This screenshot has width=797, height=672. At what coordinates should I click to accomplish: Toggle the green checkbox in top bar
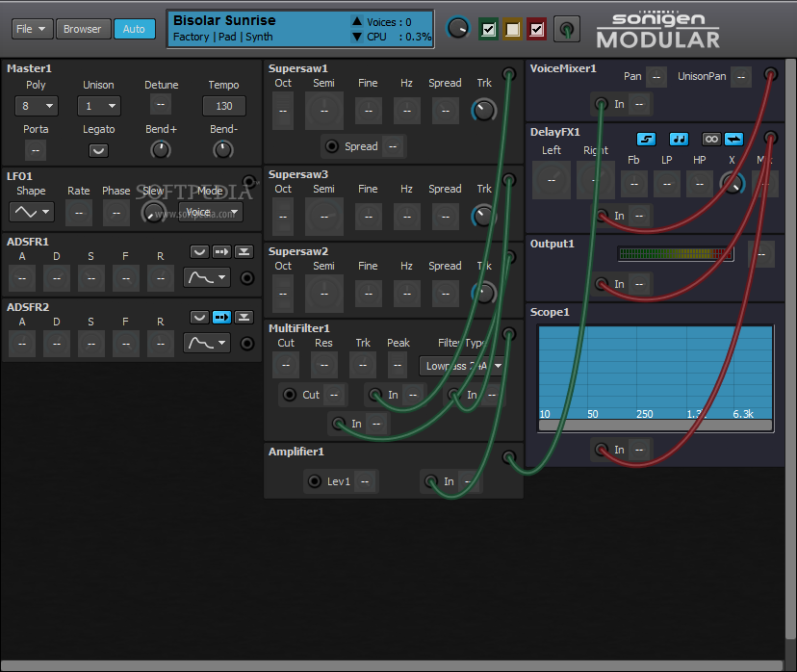(x=488, y=29)
